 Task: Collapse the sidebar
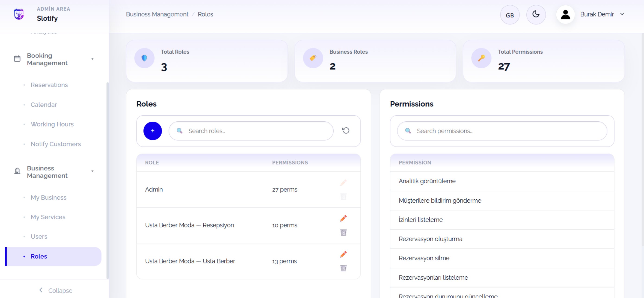point(55,290)
